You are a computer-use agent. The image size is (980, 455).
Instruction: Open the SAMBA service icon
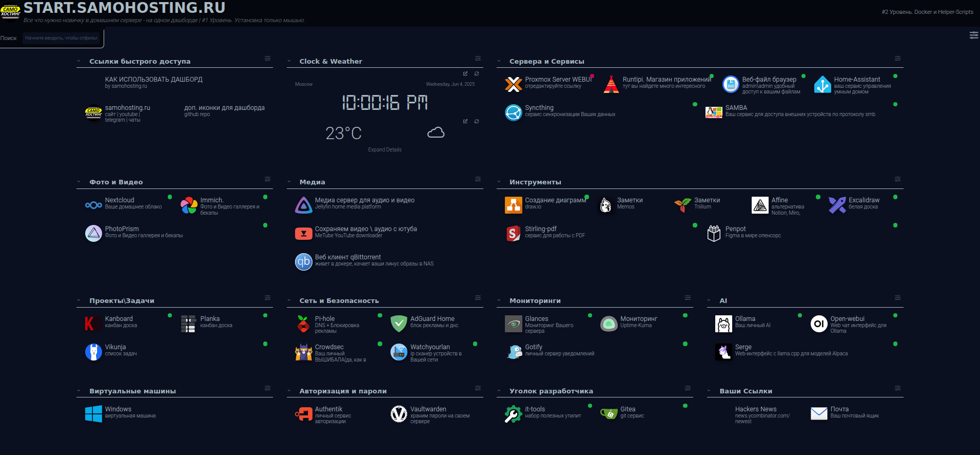[714, 112]
